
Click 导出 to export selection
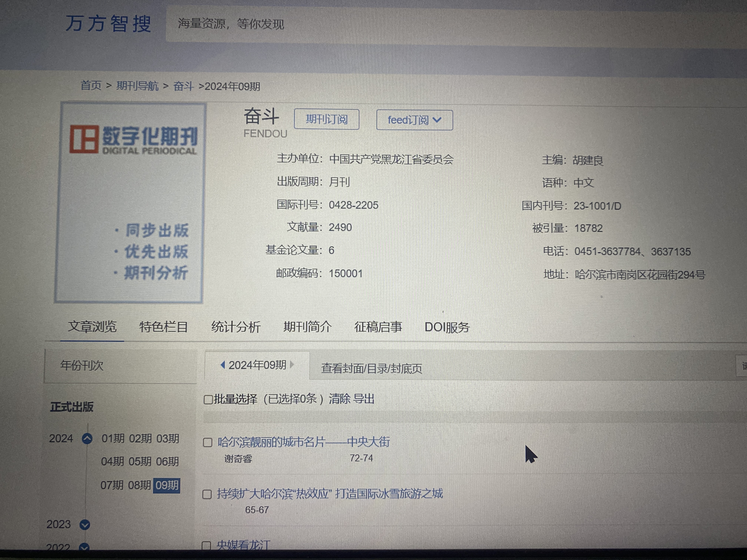[364, 399]
